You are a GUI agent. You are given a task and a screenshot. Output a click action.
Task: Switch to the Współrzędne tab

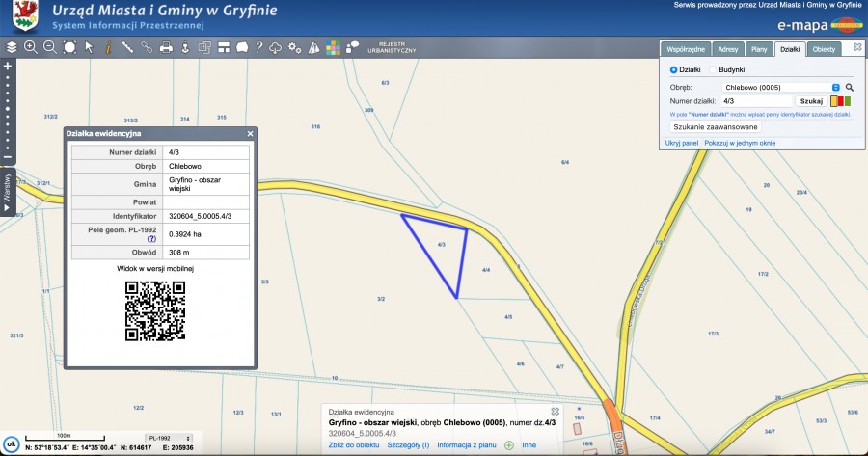click(x=686, y=48)
